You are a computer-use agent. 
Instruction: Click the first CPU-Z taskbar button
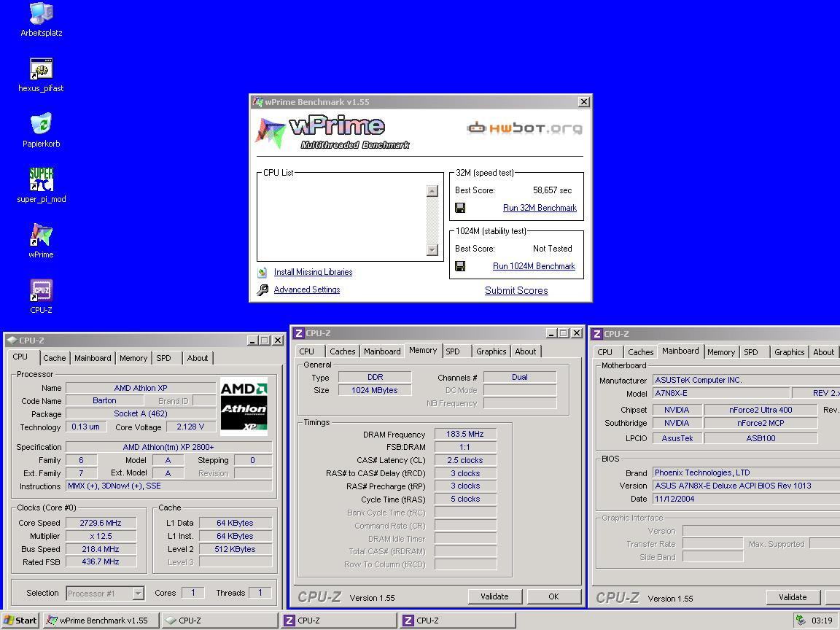click(219, 621)
